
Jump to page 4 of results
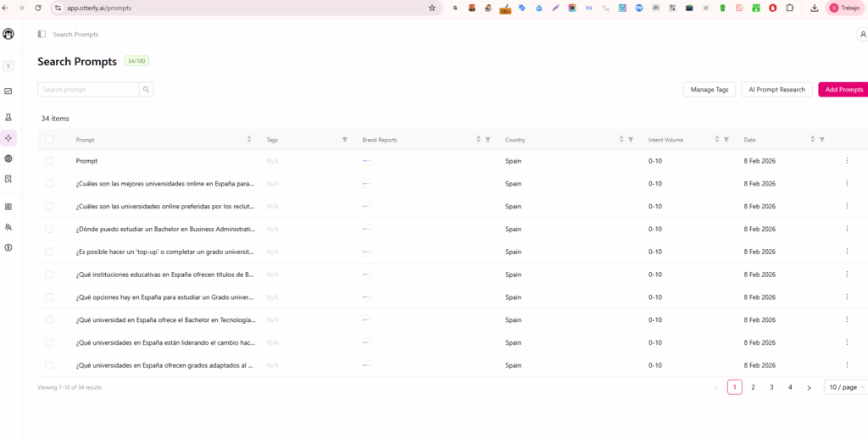coord(790,387)
